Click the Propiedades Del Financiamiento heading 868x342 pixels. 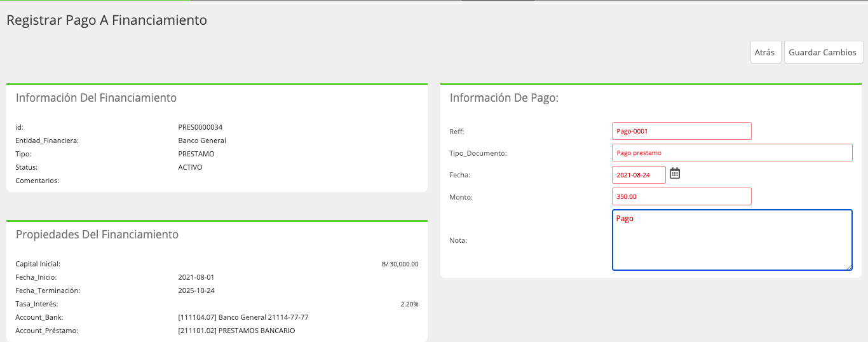(x=97, y=235)
